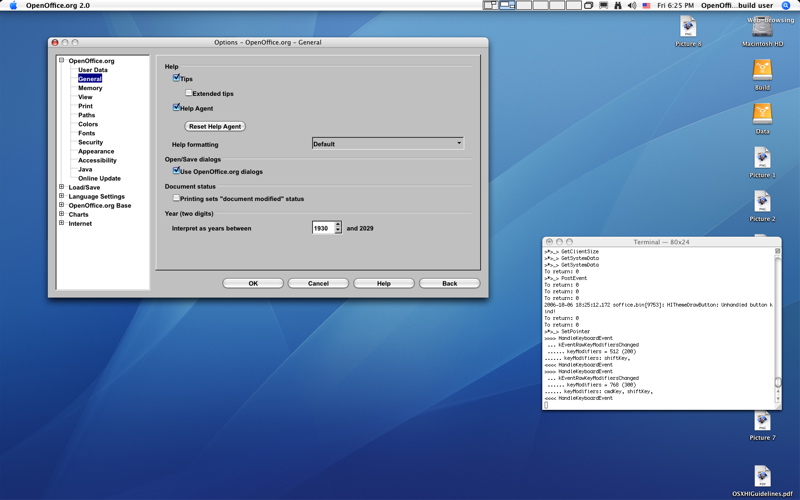Select Fonts in the options tree
The image size is (800, 500).
coord(86,133)
